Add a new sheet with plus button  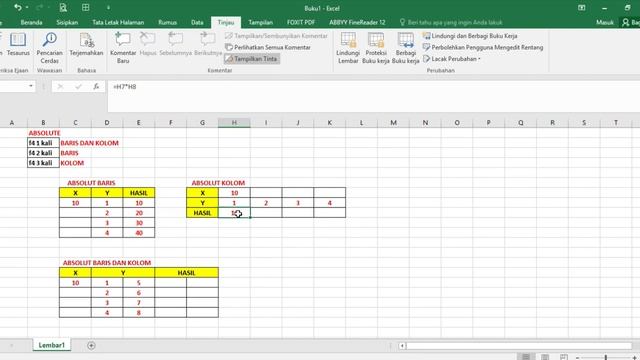point(91,346)
